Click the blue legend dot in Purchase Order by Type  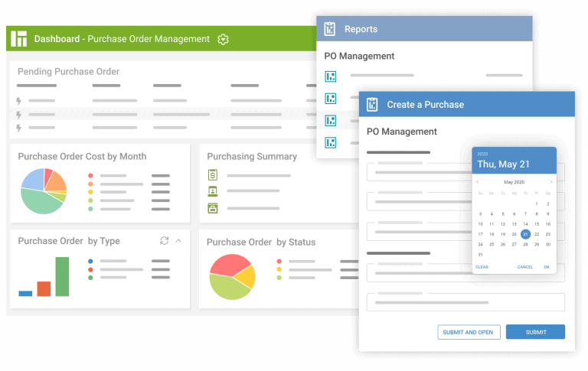[x=90, y=261]
